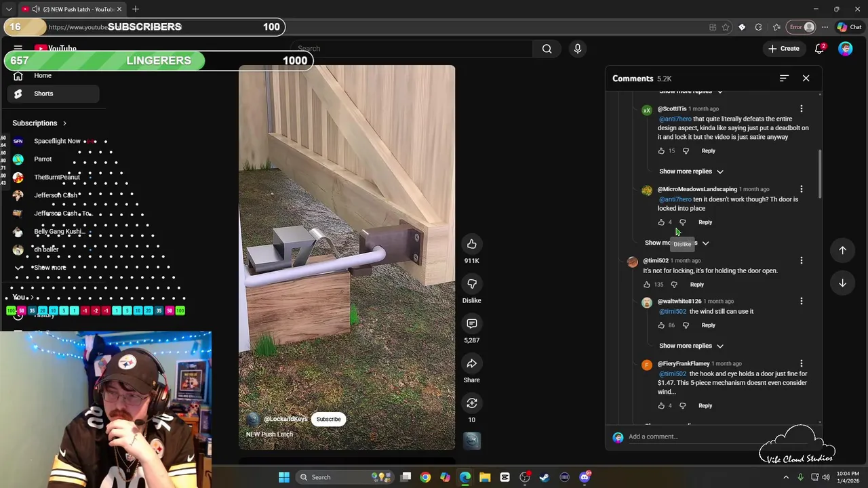This screenshot has height=488, width=868.
Task: Like @timi502's comment with 135 likes
Action: (x=646, y=285)
